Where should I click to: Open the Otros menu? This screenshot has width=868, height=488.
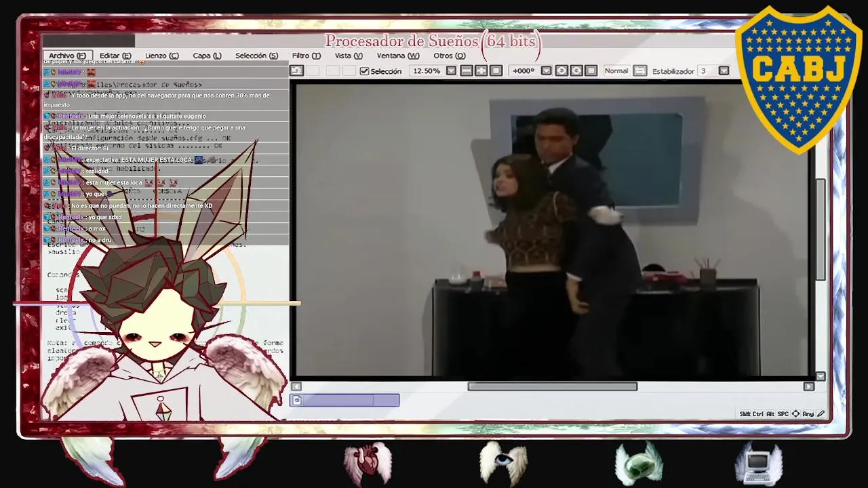point(450,56)
